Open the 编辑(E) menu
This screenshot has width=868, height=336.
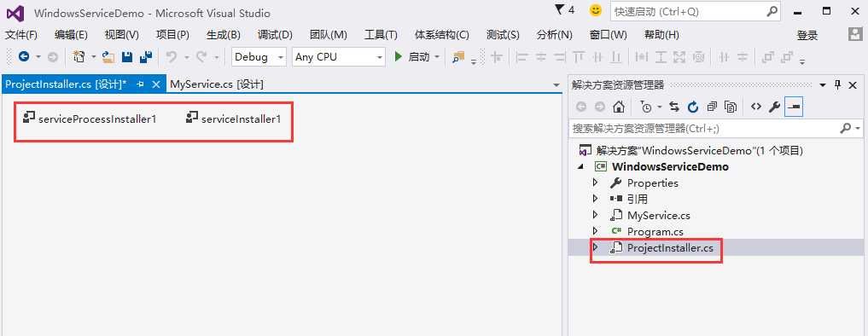point(71,35)
